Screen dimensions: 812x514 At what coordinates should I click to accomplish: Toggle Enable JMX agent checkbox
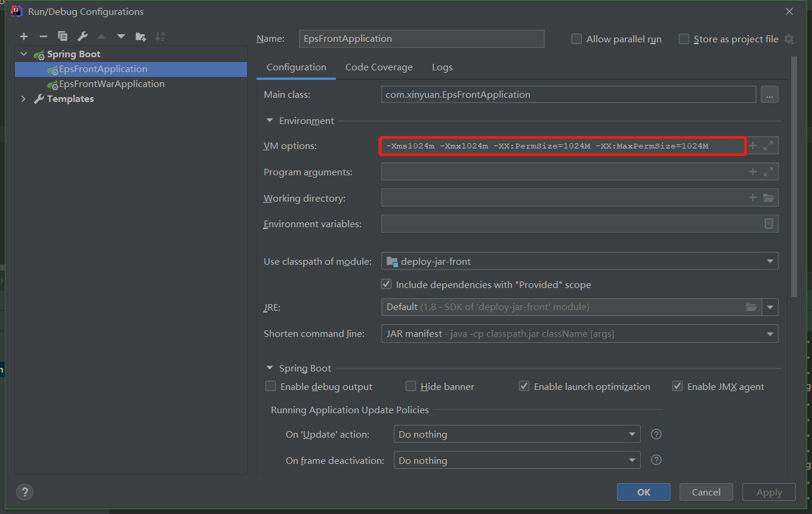pos(677,386)
